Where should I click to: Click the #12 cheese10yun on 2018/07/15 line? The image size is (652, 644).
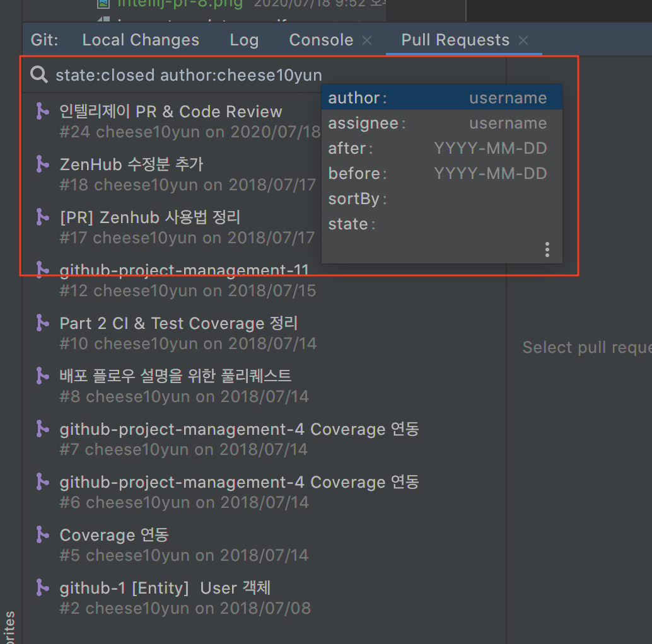pyautogui.click(x=187, y=291)
